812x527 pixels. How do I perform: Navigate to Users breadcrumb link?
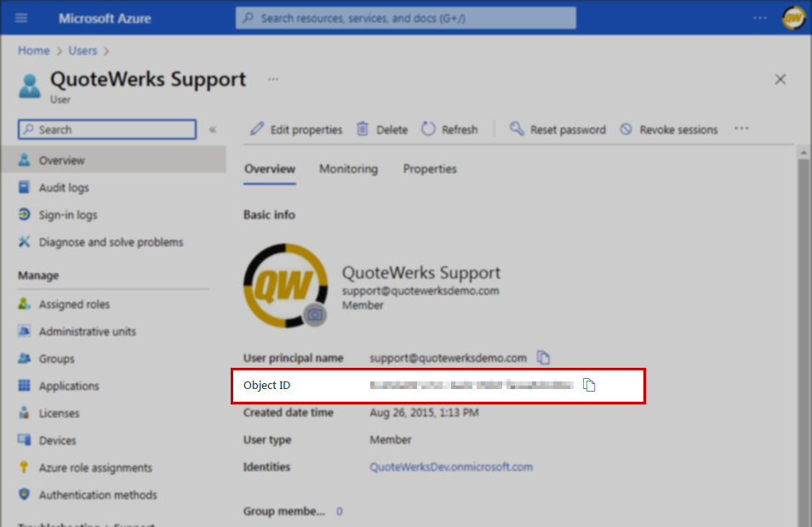click(x=83, y=51)
